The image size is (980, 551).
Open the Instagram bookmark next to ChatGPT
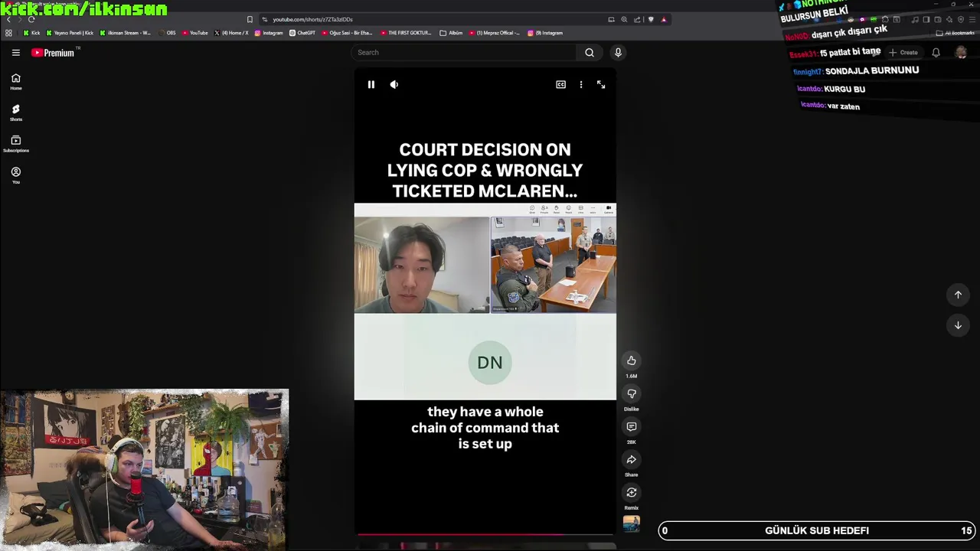pyautogui.click(x=269, y=33)
